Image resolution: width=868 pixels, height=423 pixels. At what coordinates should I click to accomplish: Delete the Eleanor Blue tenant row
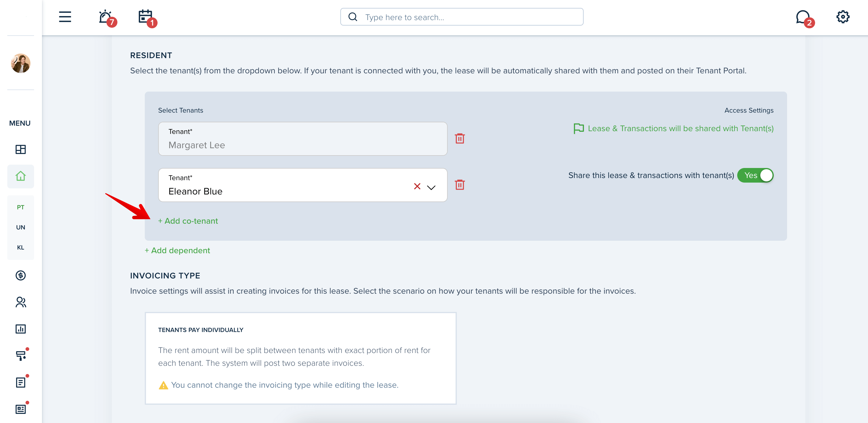pos(460,185)
